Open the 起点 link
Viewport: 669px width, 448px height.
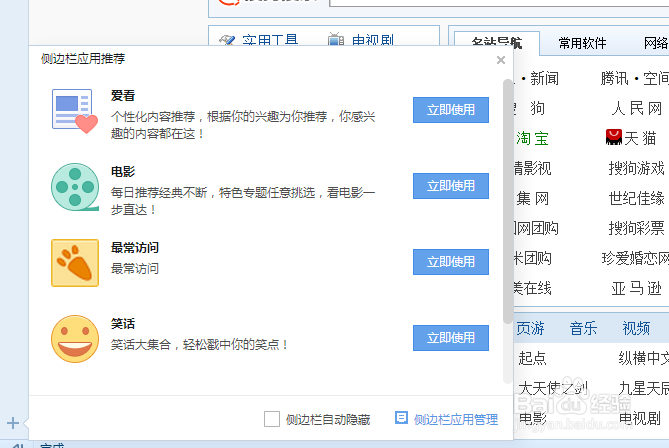[x=532, y=358]
